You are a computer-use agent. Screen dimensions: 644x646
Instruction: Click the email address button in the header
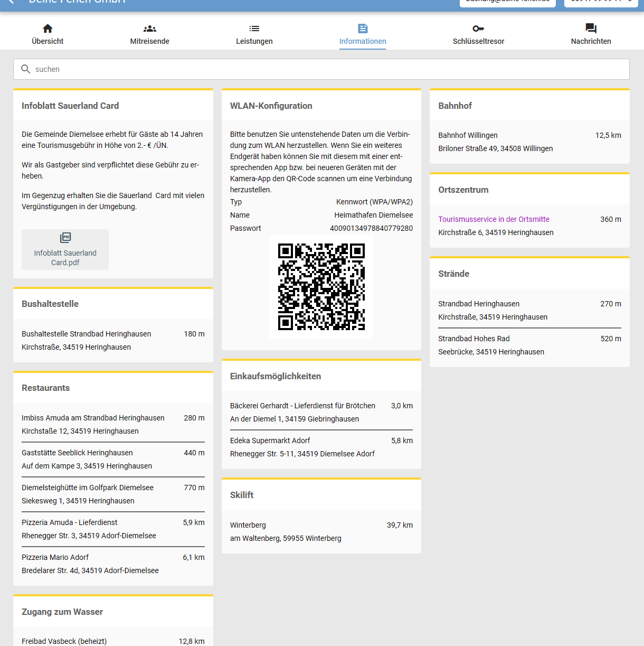[x=507, y=2]
